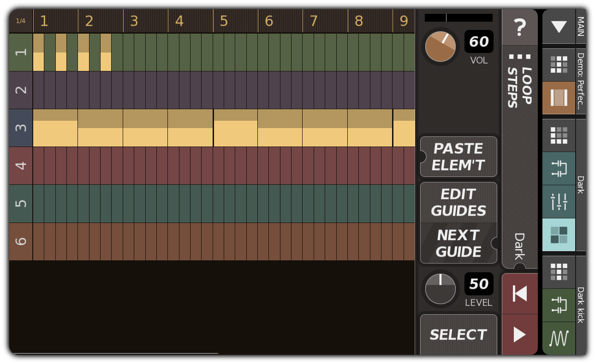Switch to the Dark kick section label

(580, 302)
